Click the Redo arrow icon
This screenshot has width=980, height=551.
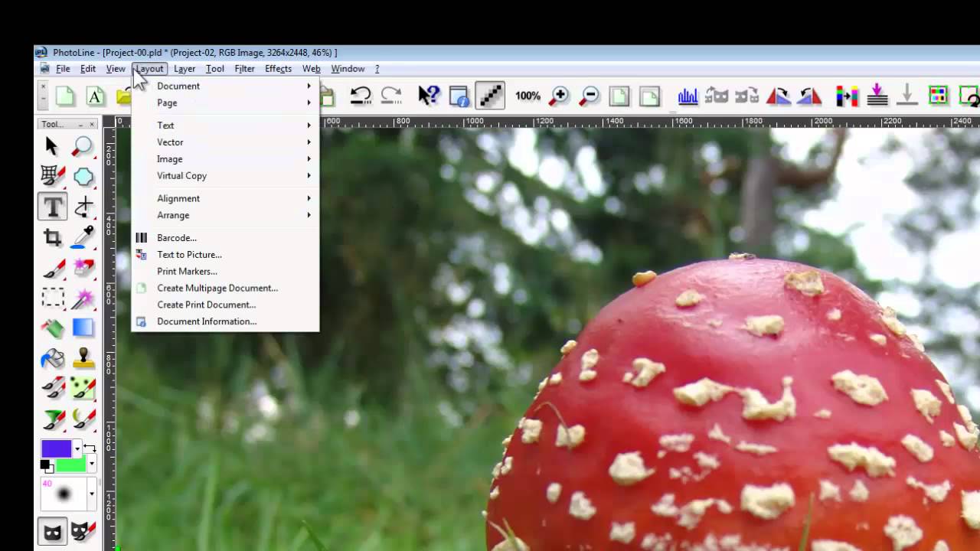[391, 96]
